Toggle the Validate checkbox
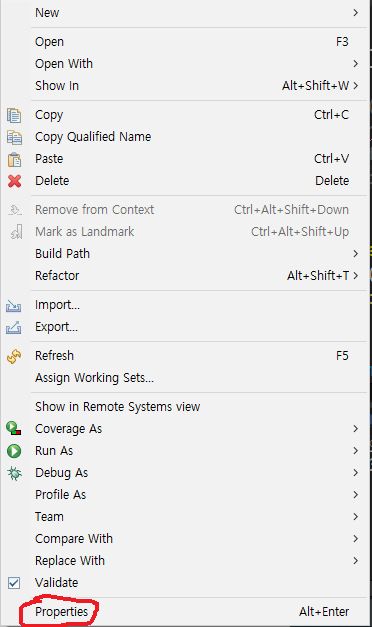 click(14, 583)
